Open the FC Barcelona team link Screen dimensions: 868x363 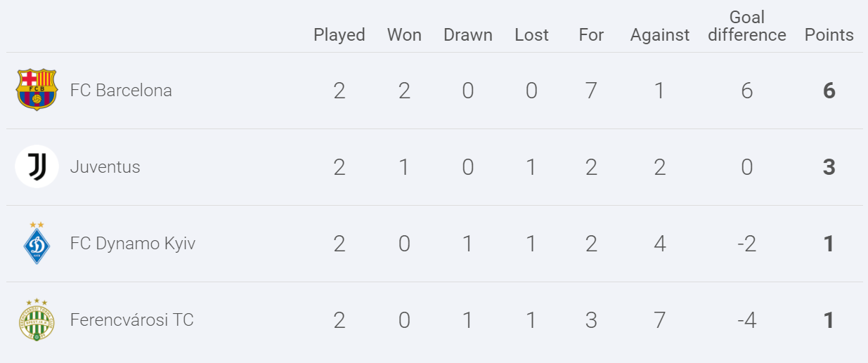tap(121, 91)
